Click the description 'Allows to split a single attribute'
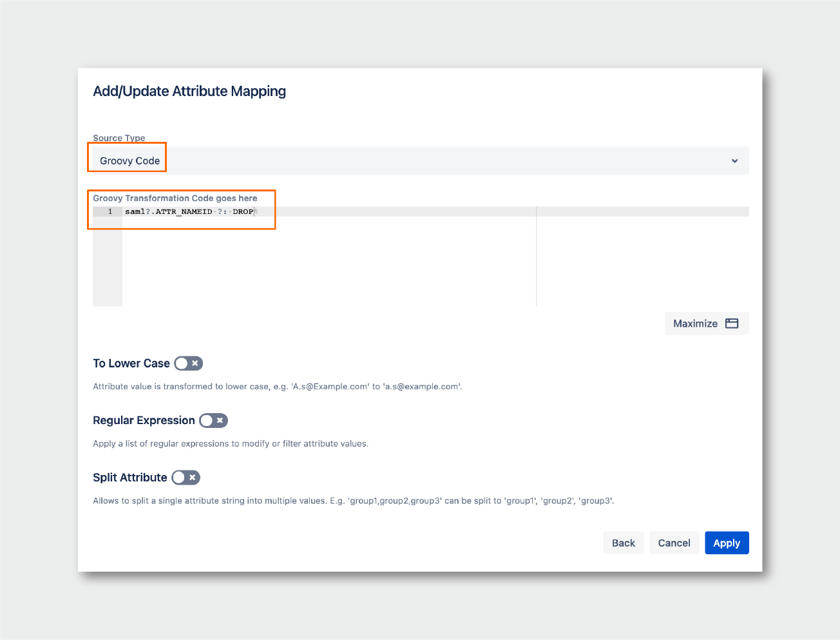The height and width of the screenshot is (640, 840). (354, 501)
